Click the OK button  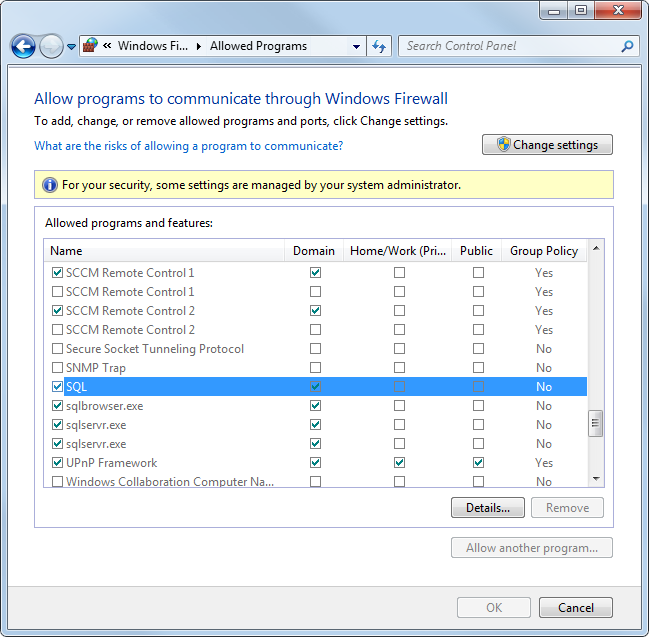pyautogui.click(x=494, y=608)
